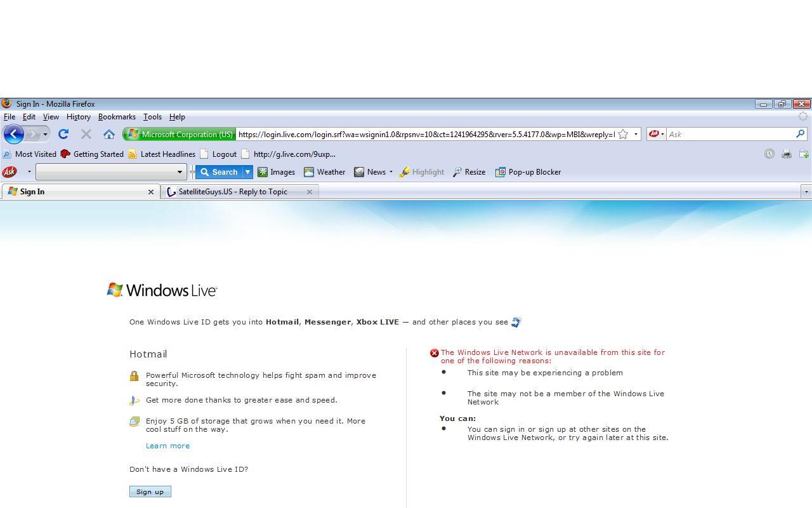Click the green plus page icon at the right end of bookmarks bar
The height and width of the screenshot is (508, 812).
804,154
